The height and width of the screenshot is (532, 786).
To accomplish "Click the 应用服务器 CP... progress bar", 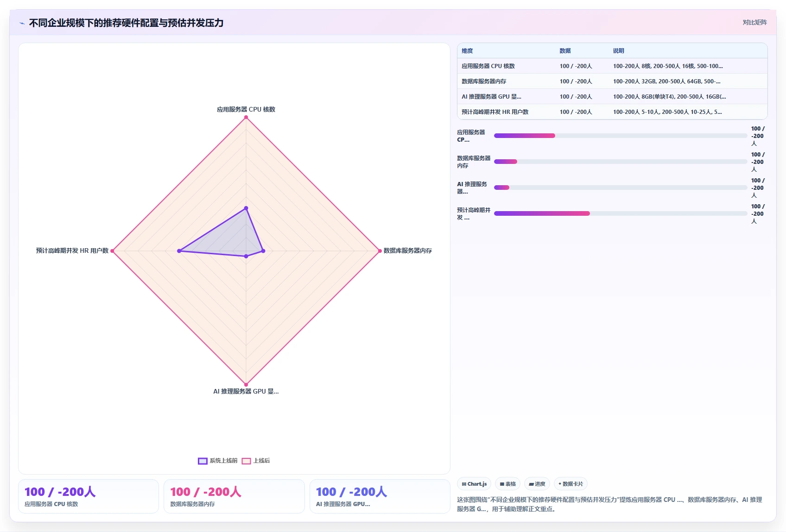I will pyautogui.click(x=621, y=136).
